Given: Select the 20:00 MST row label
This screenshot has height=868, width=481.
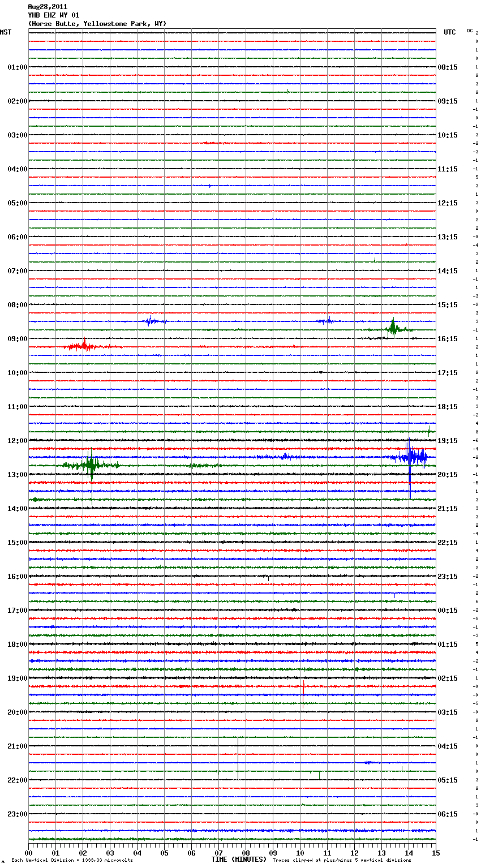Looking at the screenshot, I should pyautogui.click(x=17, y=712).
